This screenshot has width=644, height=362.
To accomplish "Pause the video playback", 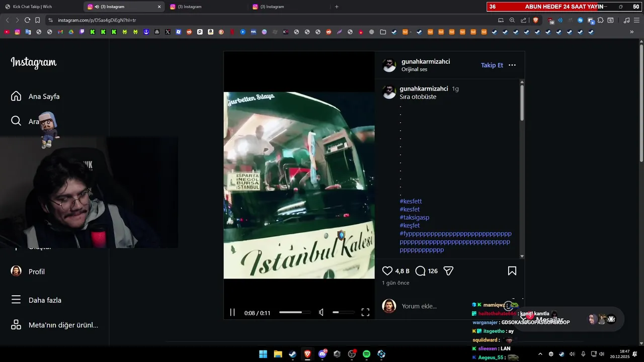I will (232, 313).
